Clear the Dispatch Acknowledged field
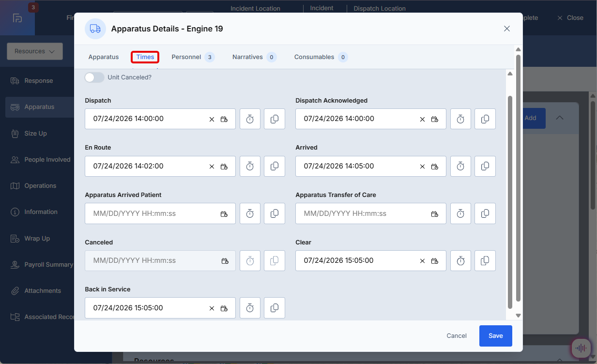The image size is (597, 364). click(422, 119)
